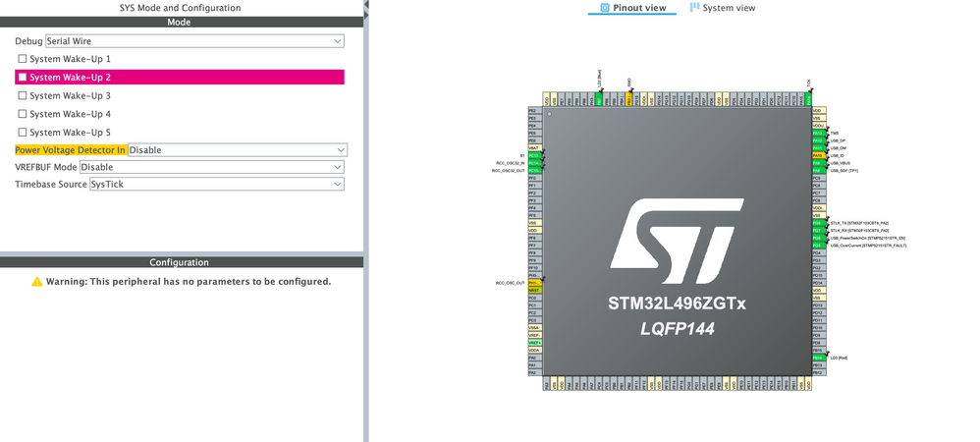Select the yellow PA10 pin for USB_ID
The width and height of the screenshot is (980, 442).
pos(819,155)
